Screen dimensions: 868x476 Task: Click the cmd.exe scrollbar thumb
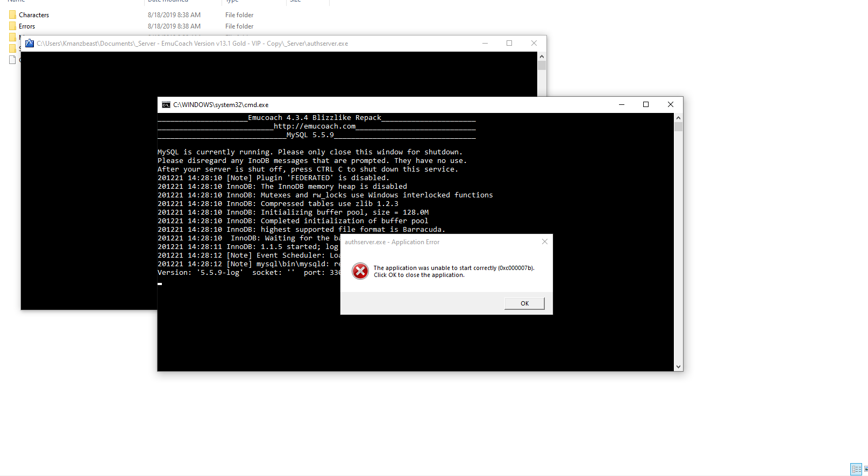click(x=678, y=127)
